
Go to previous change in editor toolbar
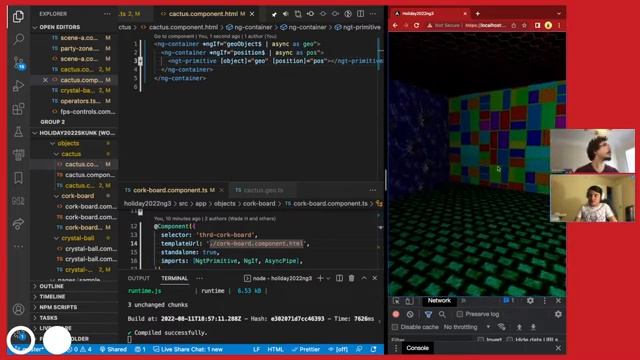click(x=311, y=13)
